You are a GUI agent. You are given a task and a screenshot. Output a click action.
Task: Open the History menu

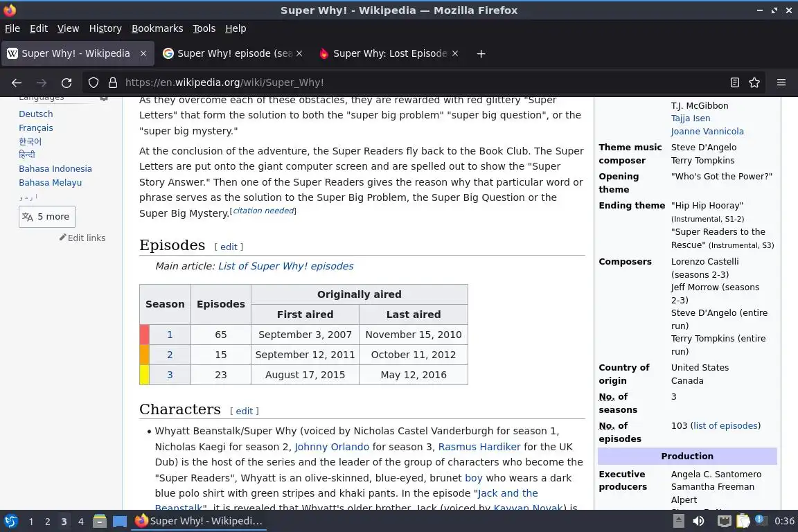[x=105, y=28]
